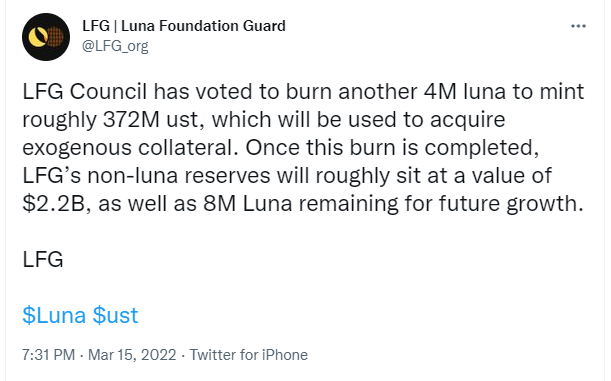This screenshot has width=611, height=381.
Task: Click 'LFG Council' at tweet start
Action: point(85,92)
